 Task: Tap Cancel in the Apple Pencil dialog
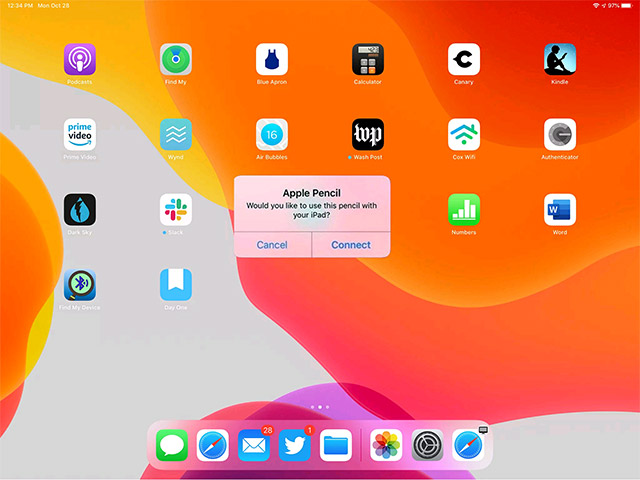(272, 245)
